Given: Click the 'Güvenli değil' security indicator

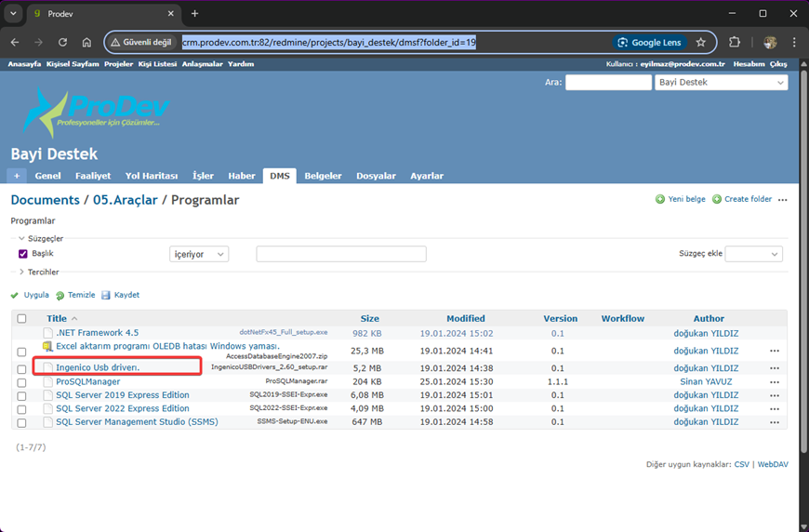Looking at the screenshot, I should 140,42.
